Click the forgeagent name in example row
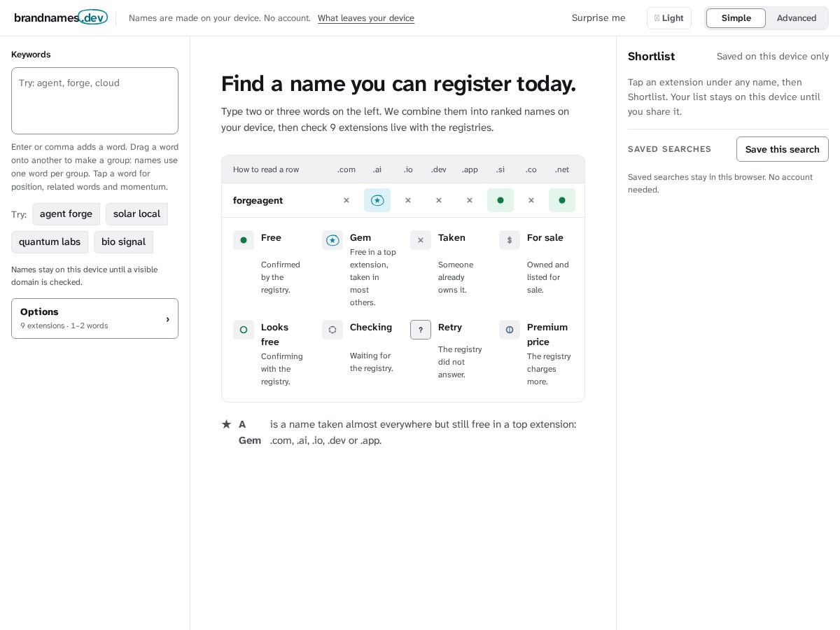The image size is (840, 630). (x=258, y=200)
